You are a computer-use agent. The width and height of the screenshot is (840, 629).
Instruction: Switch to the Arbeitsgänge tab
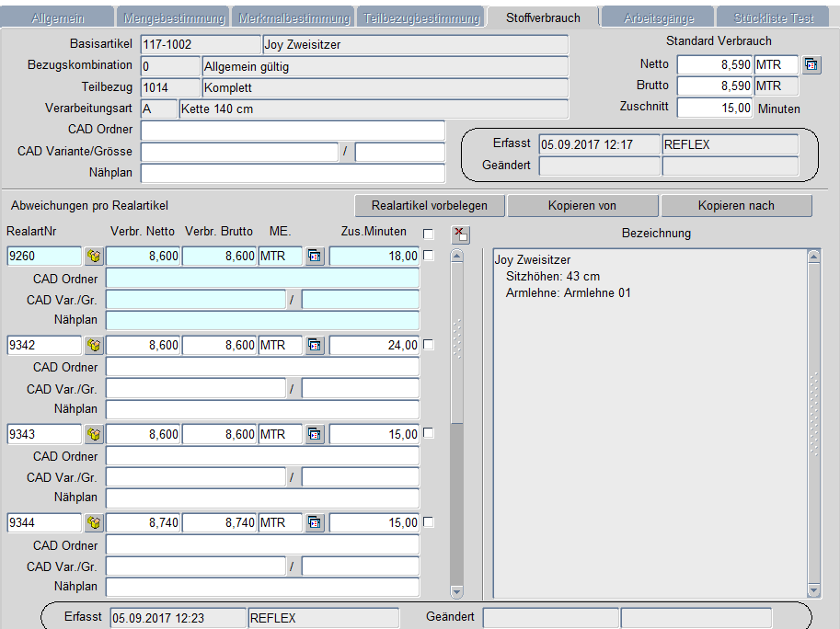pos(658,17)
